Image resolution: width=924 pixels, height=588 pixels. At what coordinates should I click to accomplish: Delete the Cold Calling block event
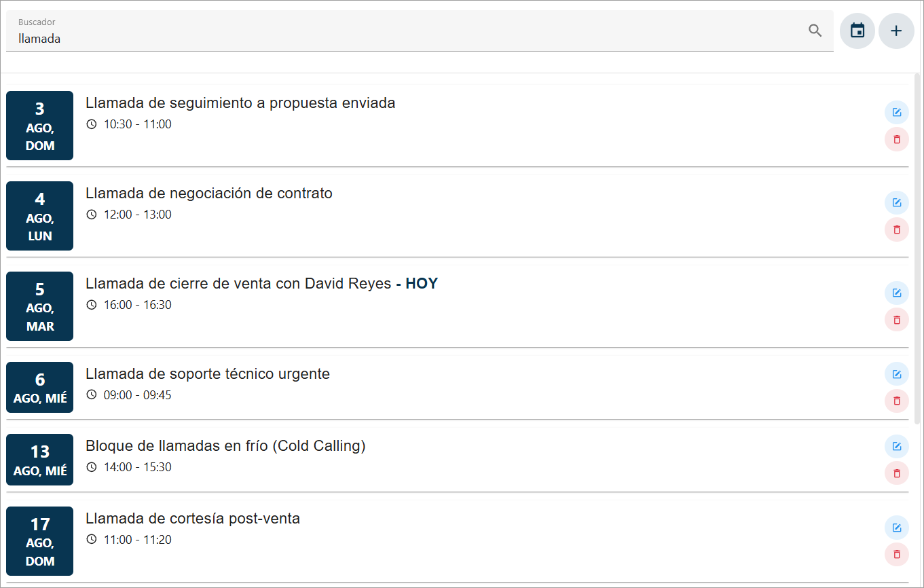pos(896,473)
